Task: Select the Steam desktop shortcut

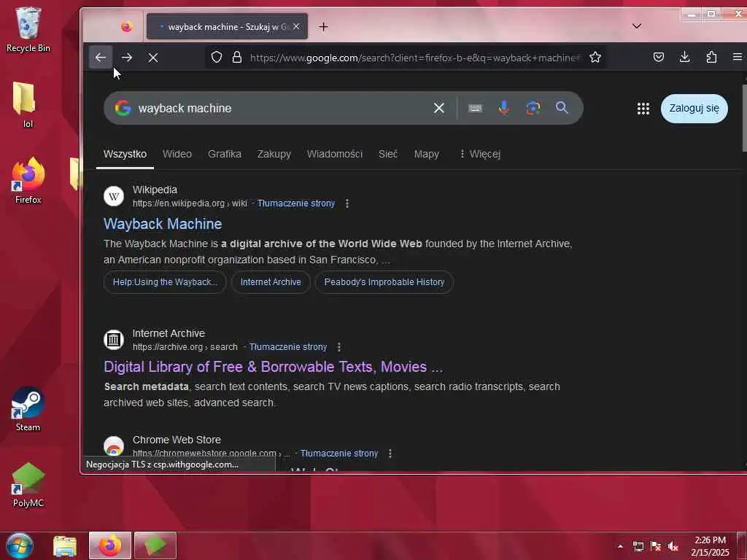Action: coord(28,409)
